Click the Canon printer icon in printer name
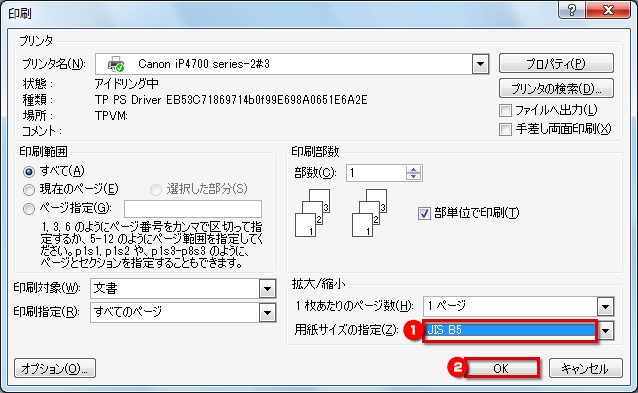This screenshot has width=638, height=393. (x=116, y=64)
